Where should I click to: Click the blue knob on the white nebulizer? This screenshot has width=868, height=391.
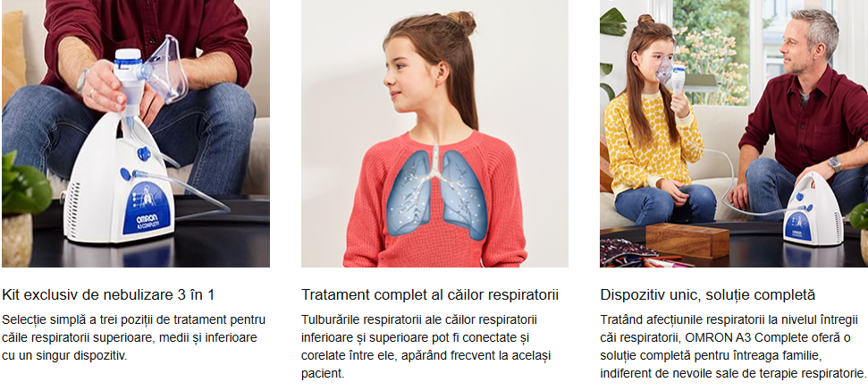coord(143,153)
